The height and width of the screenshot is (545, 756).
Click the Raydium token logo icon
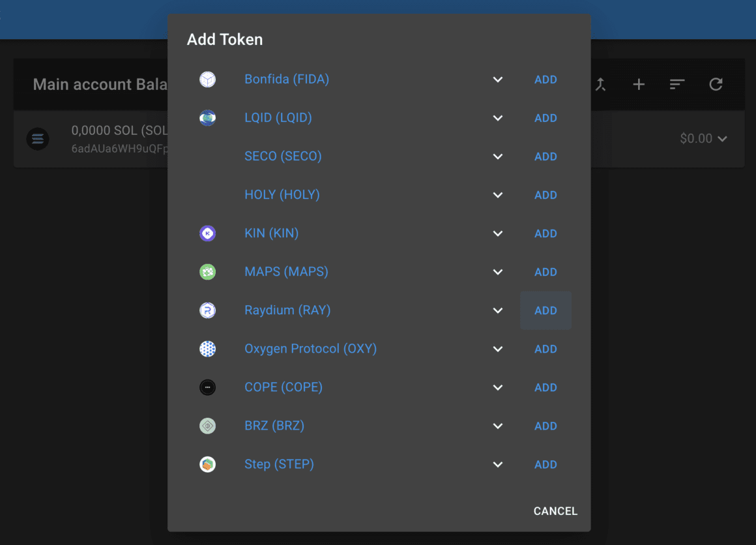coord(207,310)
